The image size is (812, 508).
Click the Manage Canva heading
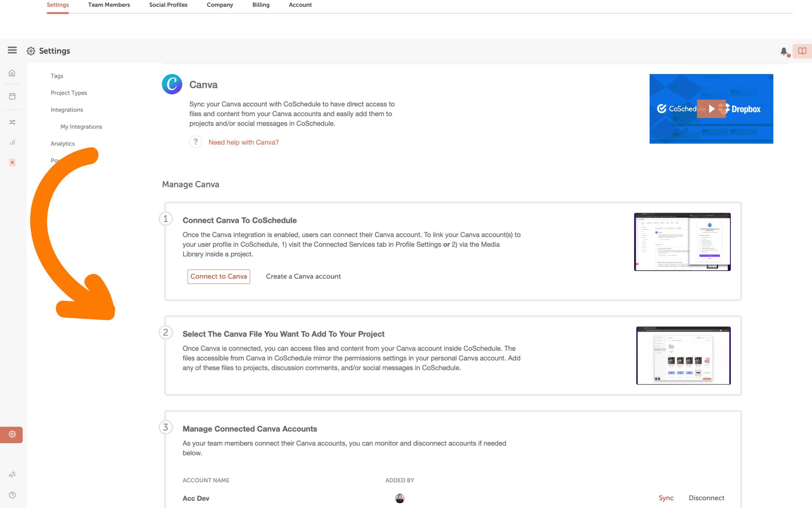point(190,184)
